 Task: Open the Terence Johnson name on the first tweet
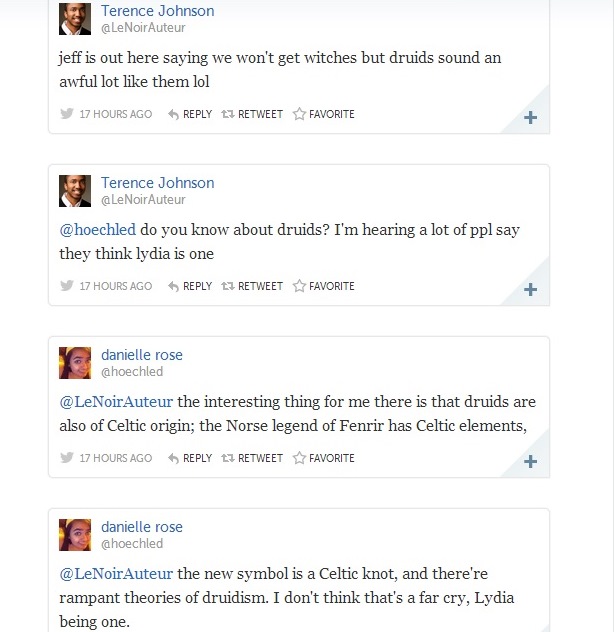[157, 11]
